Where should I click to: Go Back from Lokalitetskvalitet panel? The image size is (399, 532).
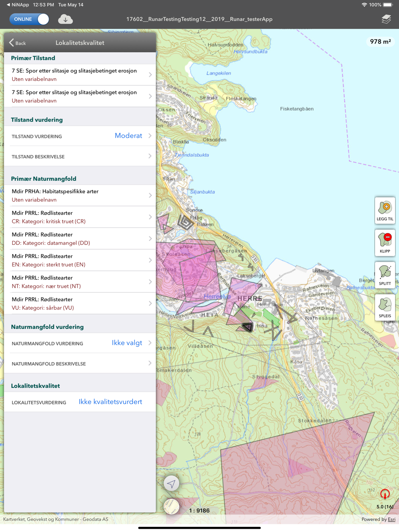pos(17,43)
